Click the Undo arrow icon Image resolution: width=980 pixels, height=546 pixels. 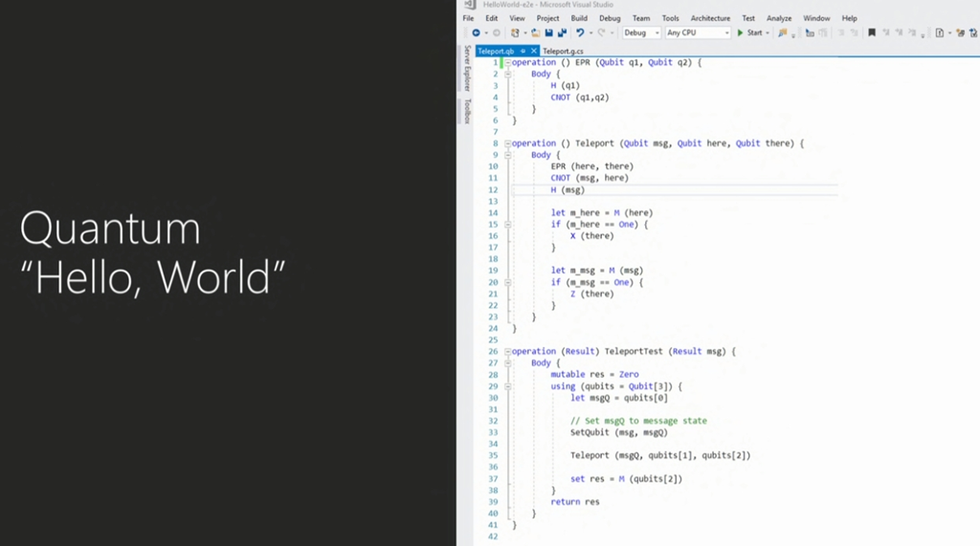[x=580, y=33]
